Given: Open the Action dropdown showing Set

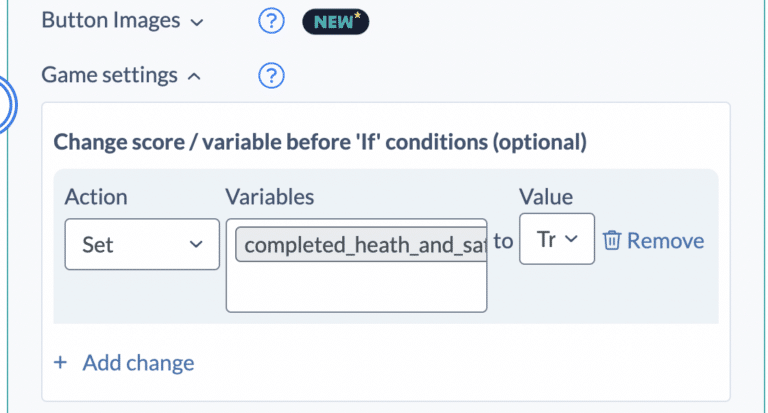Looking at the screenshot, I should [x=142, y=244].
